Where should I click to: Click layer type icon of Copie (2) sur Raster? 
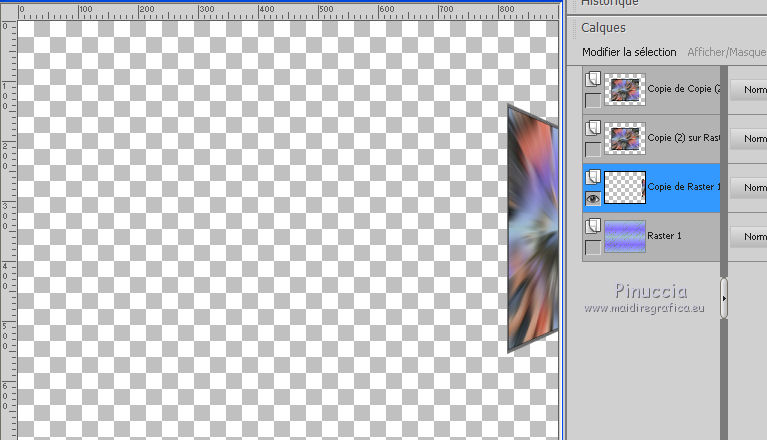(x=593, y=128)
